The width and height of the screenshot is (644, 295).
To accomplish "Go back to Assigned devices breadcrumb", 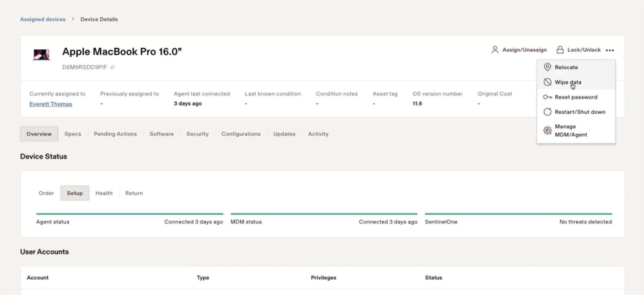I will pyautogui.click(x=43, y=19).
